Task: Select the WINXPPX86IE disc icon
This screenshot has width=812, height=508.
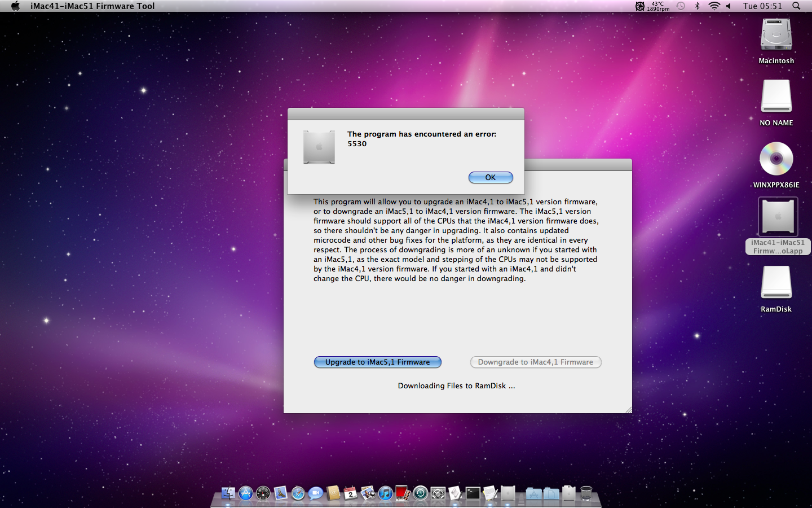Action: point(776,165)
